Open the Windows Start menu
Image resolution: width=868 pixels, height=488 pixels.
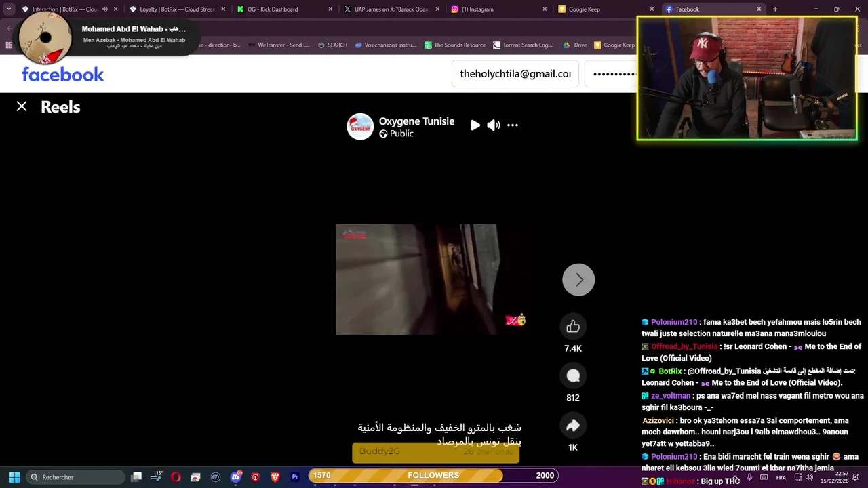(x=14, y=477)
